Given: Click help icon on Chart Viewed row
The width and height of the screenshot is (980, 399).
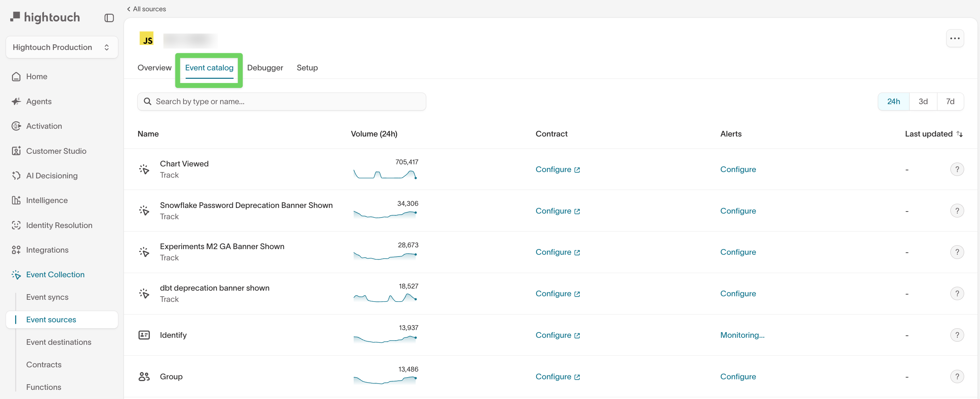Looking at the screenshot, I should [x=957, y=169].
